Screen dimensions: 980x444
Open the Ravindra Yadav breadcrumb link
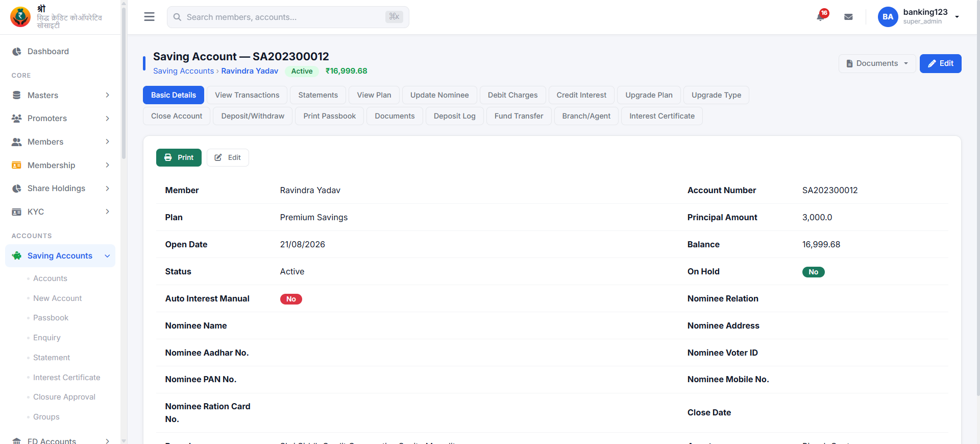coord(250,71)
